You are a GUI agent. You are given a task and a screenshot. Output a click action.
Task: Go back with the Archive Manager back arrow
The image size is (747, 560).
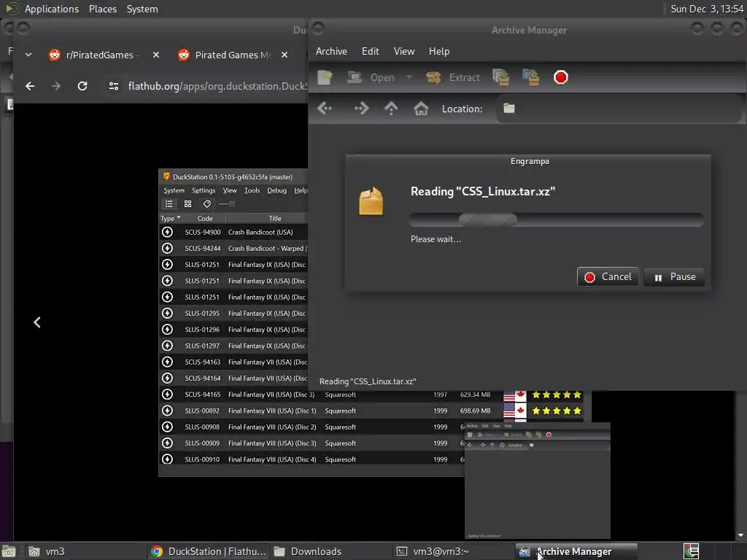(x=325, y=109)
